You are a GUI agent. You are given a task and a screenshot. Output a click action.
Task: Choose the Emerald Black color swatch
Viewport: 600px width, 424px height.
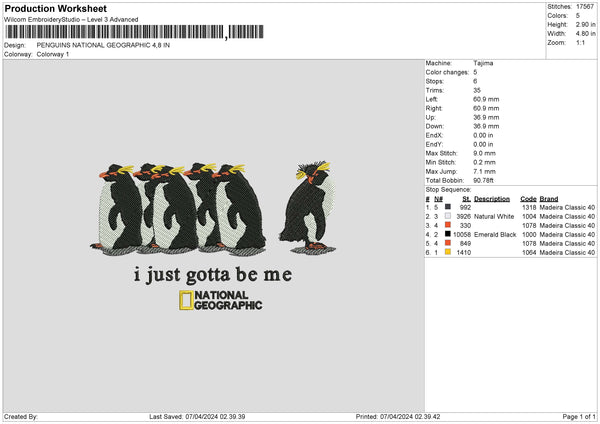[x=448, y=234]
